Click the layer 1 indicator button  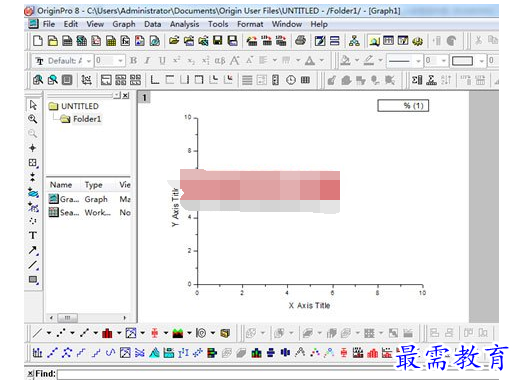(144, 97)
